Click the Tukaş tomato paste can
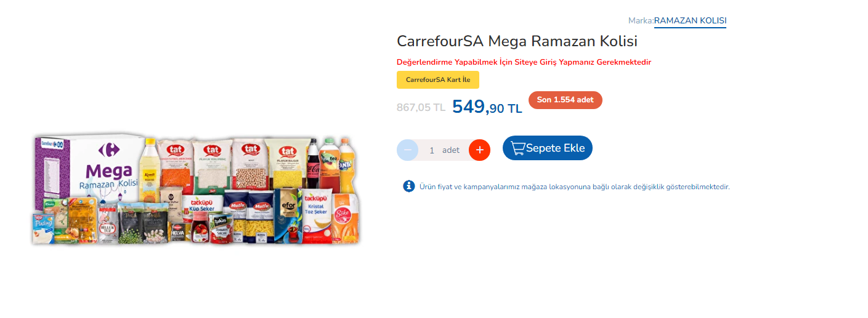The image size is (868, 318). (x=220, y=228)
